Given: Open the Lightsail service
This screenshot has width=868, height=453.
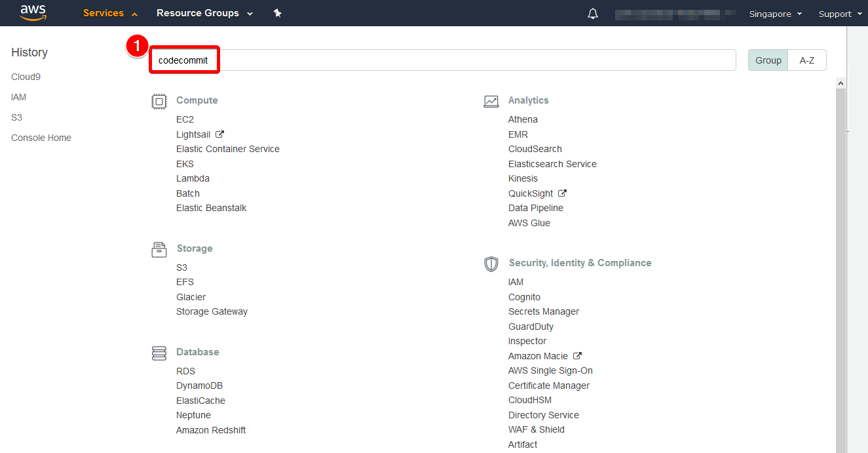Looking at the screenshot, I should point(193,134).
